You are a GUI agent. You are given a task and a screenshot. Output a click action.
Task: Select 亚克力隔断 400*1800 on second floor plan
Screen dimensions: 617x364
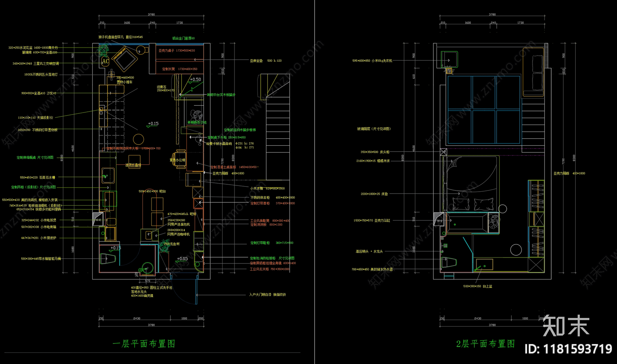pos(569,174)
